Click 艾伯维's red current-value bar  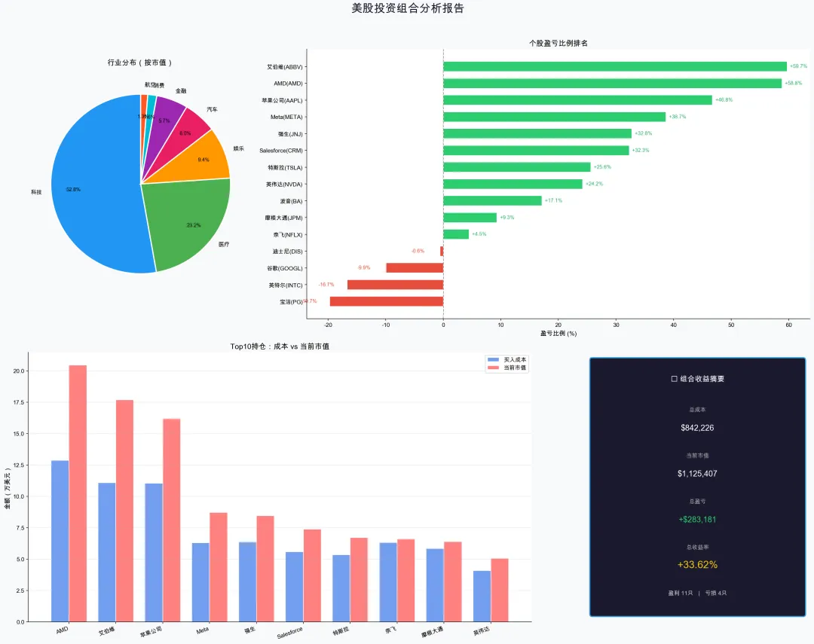(x=124, y=511)
